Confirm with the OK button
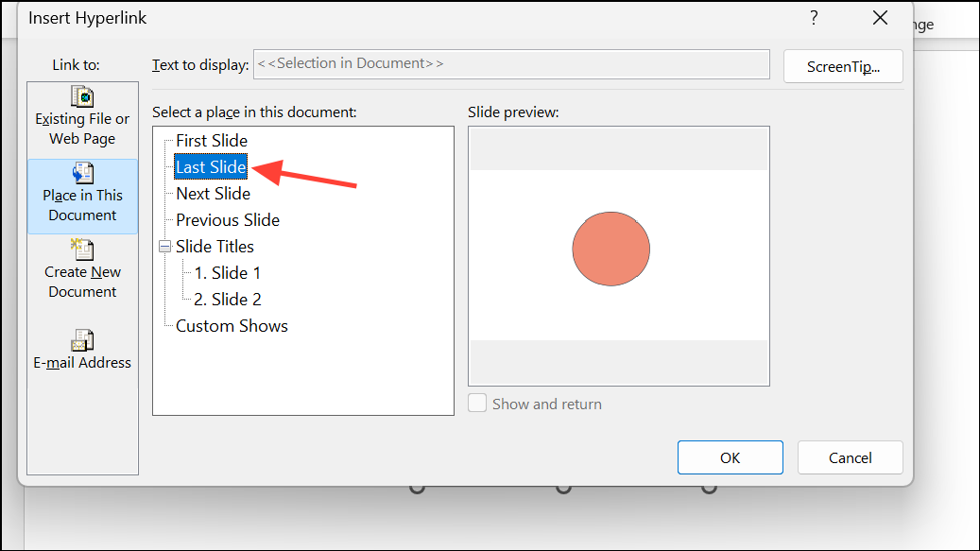The height and width of the screenshot is (551, 980). pyautogui.click(x=730, y=457)
